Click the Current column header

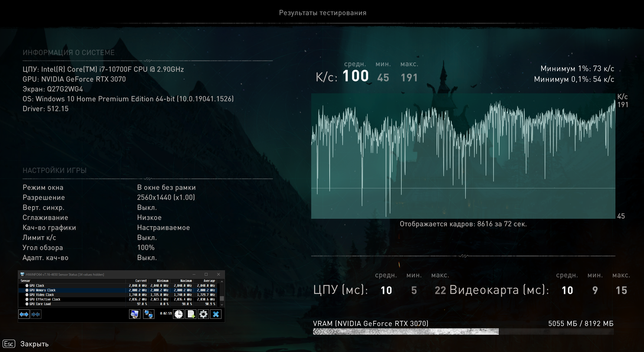pyautogui.click(x=141, y=281)
